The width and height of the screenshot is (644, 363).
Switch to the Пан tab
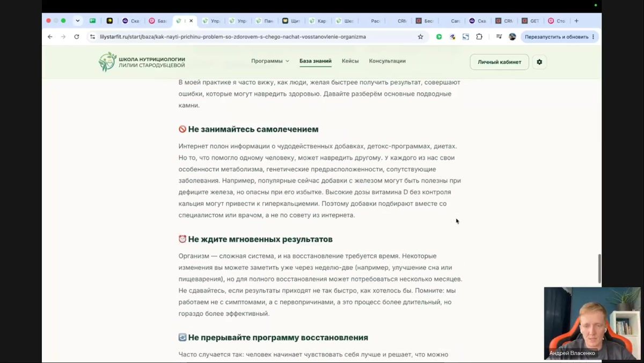point(265,21)
